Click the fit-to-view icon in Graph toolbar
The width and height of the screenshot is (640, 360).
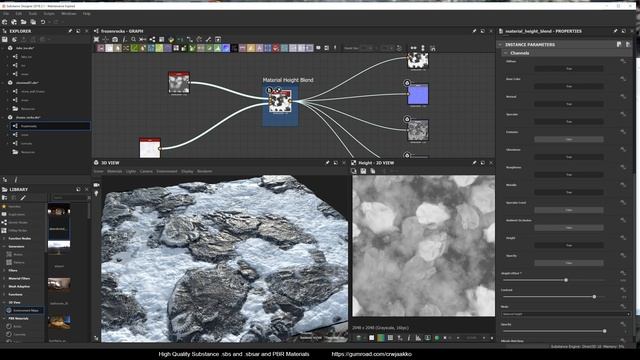click(96, 39)
